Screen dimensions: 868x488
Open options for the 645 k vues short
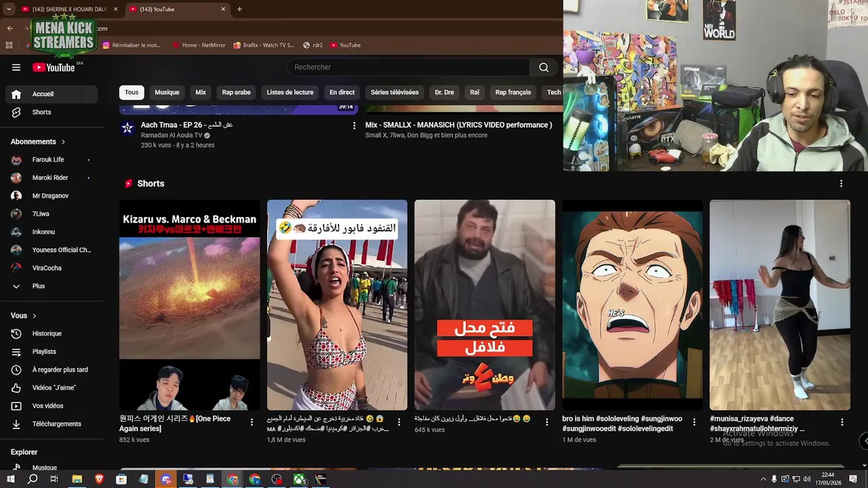[547, 422]
